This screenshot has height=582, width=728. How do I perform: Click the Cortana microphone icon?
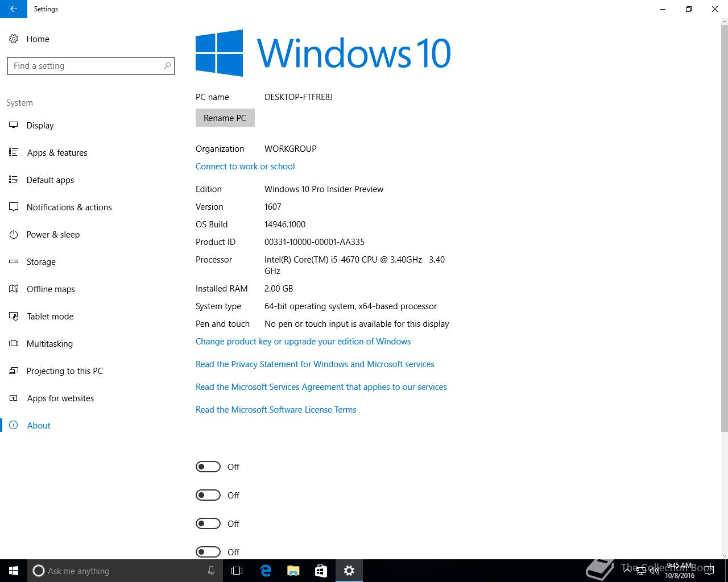click(211, 571)
